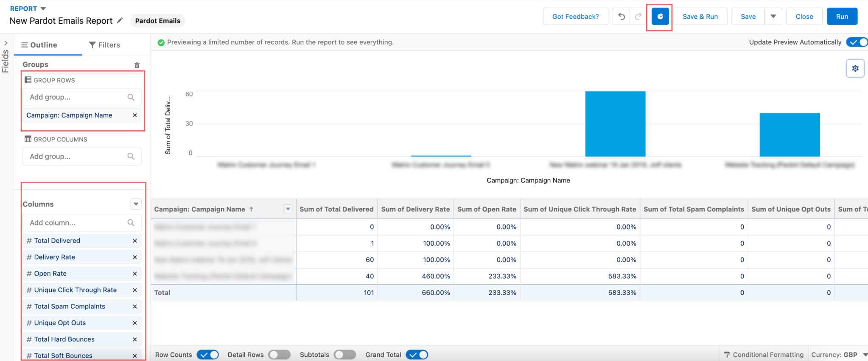Click Sum of Total Delivered column header
Image resolution: width=868 pixels, height=361 pixels.
(336, 209)
